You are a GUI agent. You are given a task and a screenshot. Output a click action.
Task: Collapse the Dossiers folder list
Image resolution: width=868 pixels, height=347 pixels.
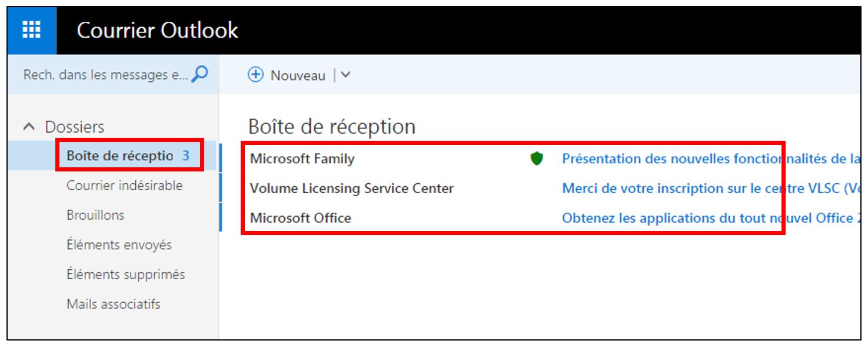28,127
